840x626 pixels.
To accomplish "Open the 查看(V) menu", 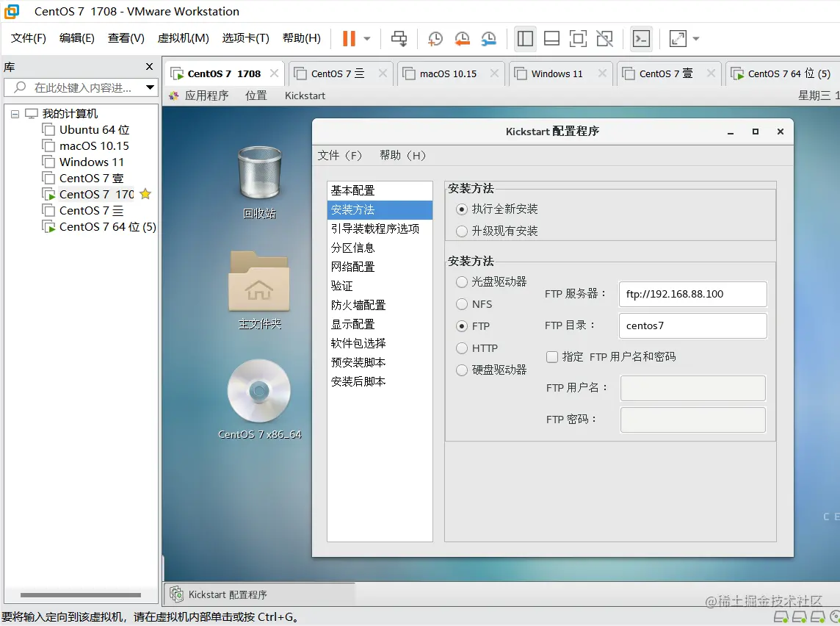I will [126, 38].
